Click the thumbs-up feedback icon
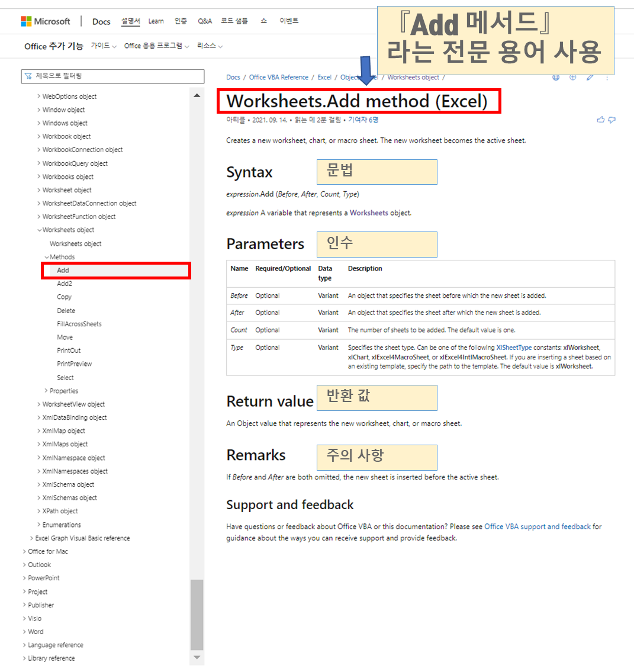This screenshot has width=634, height=672. 601,120
